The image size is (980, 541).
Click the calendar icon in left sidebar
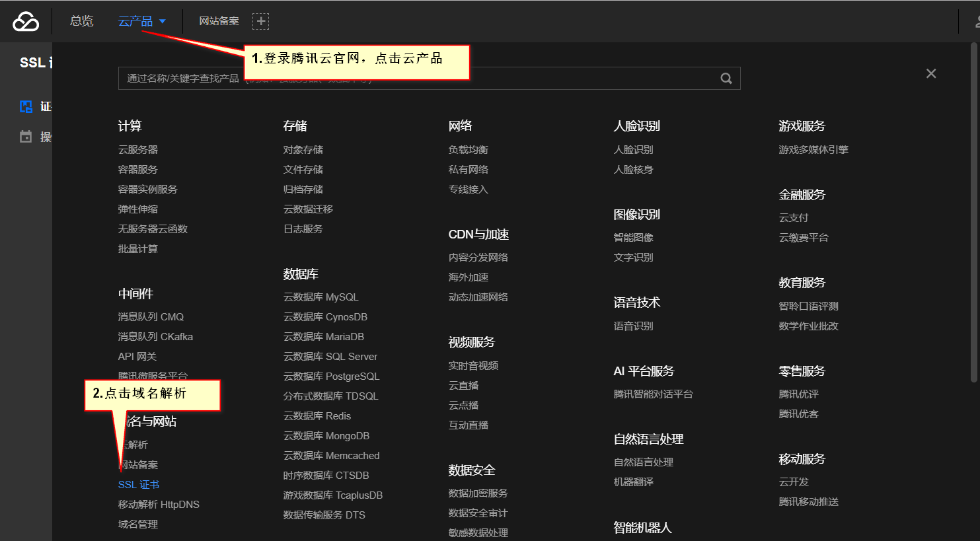click(26, 137)
